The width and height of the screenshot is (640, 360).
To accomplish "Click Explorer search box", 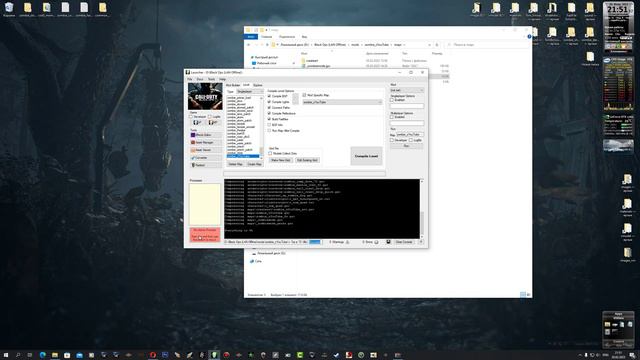I will [487, 44].
